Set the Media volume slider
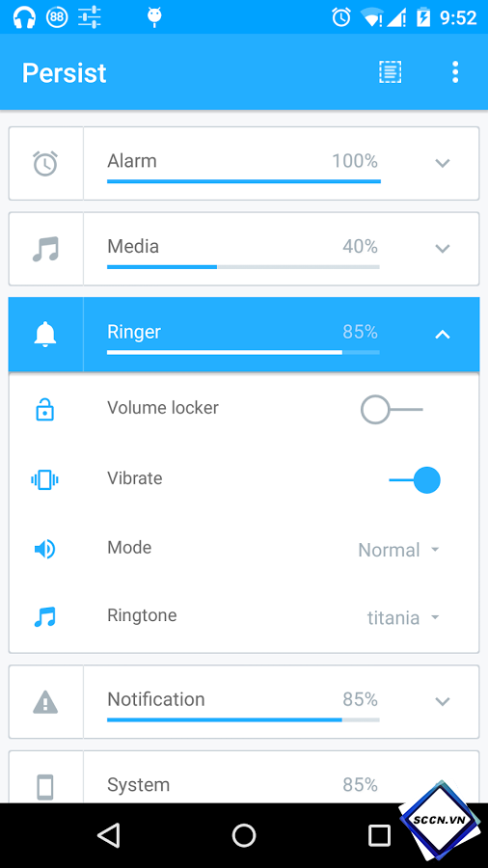This screenshot has width=488, height=868. point(243,267)
